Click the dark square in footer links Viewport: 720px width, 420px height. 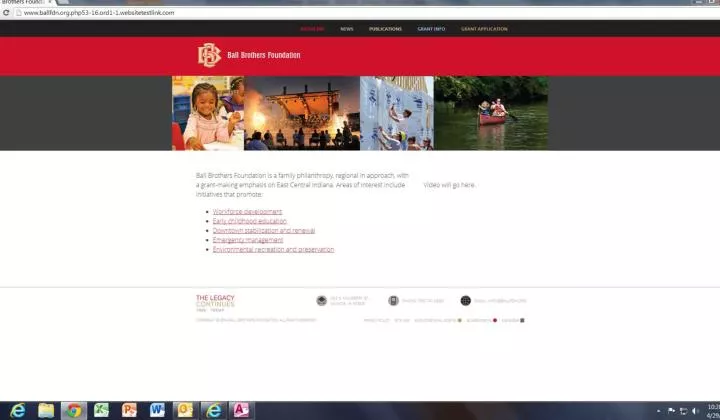522,320
